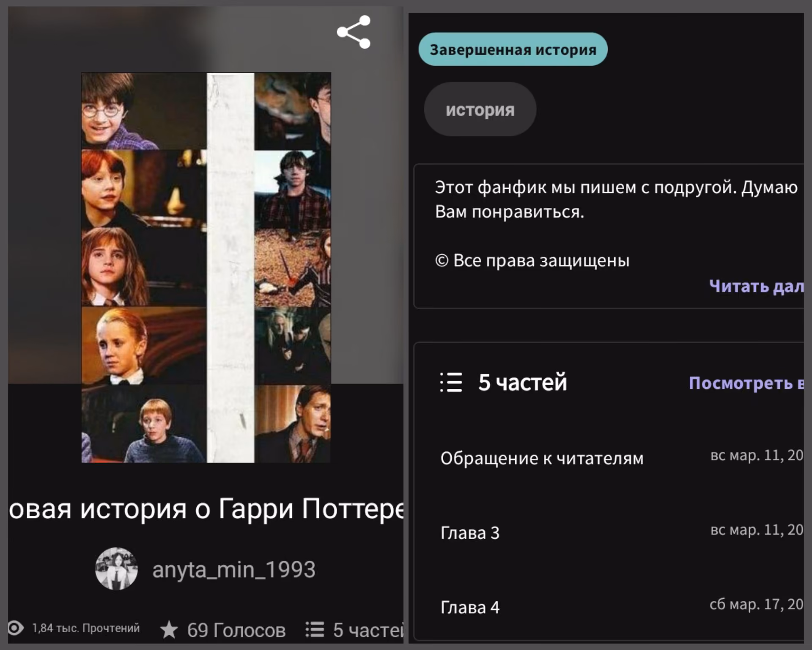Click the «5 частей» heading
This screenshot has width=812, height=650.
click(522, 382)
